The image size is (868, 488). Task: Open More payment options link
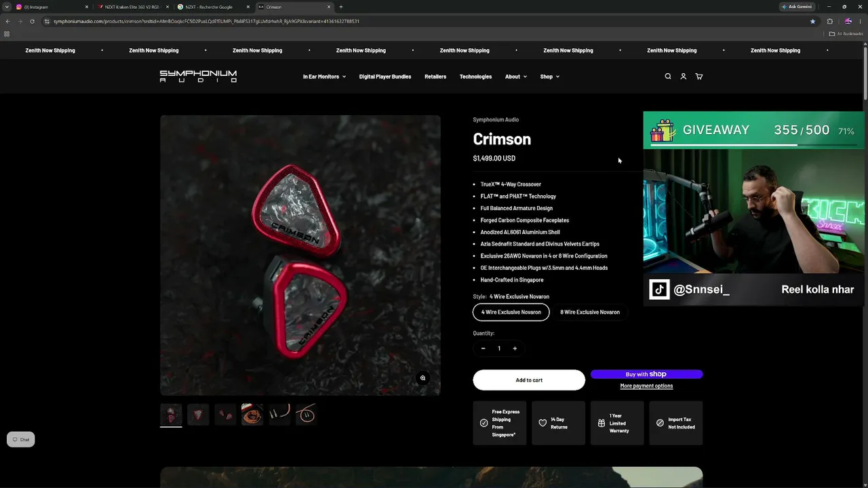tap(646, 386)
